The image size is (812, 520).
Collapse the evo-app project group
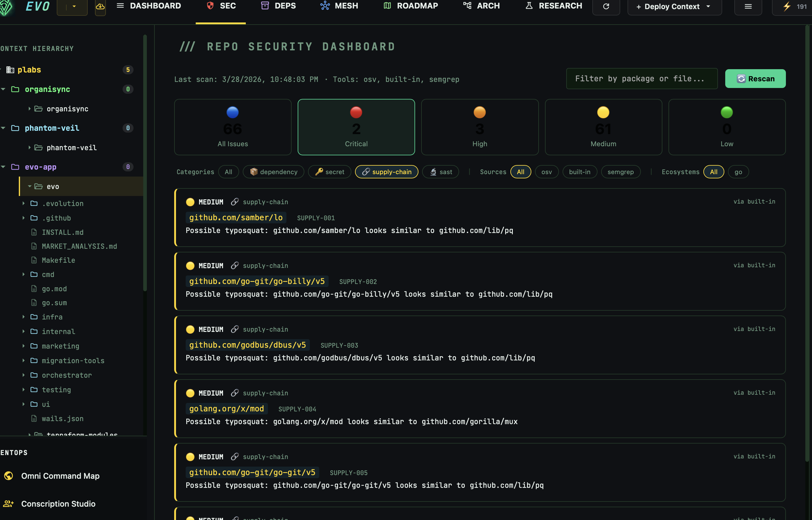point(3,167)
